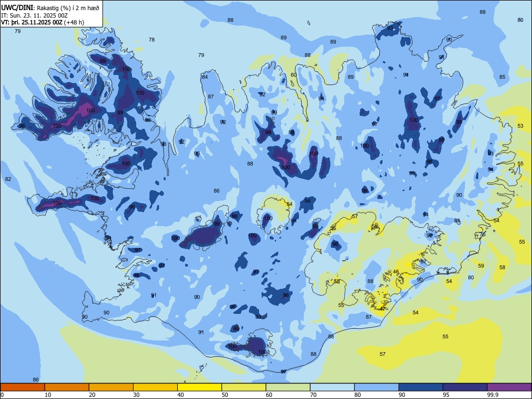Pick the 20–30 amber legend swatch

(111, 387)
